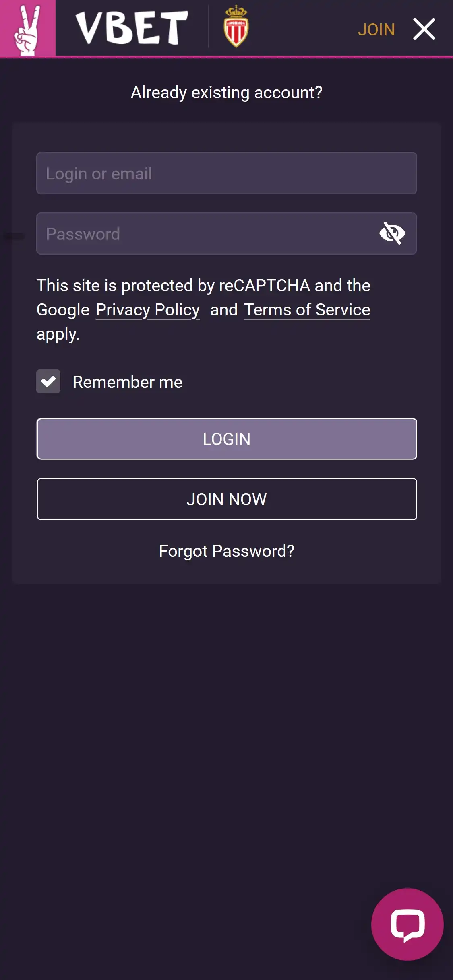The width and height of the screenshot is (453, 980).
Task: Select the Forgot Password? link
Action: coord(226,551)
